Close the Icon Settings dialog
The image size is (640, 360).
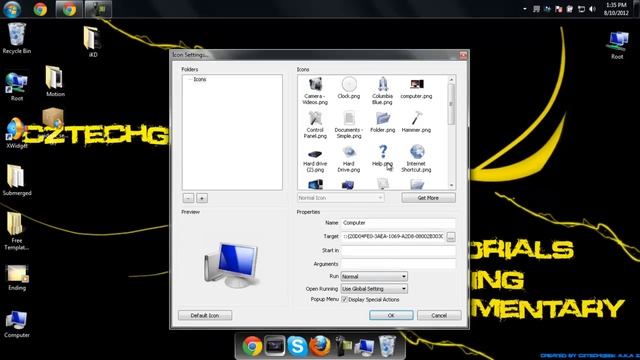463,55
